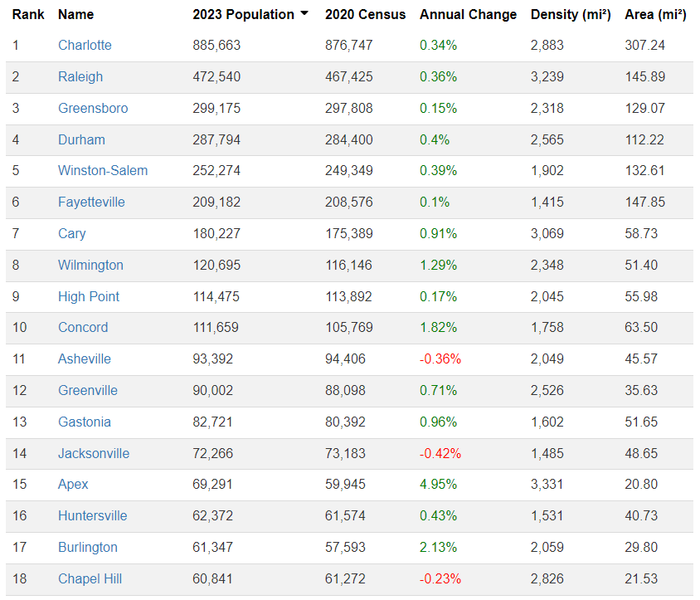The width and height of the screenshot is (700, 600).
Task: Open the Cary city link
Action: (x=71, y=233)
